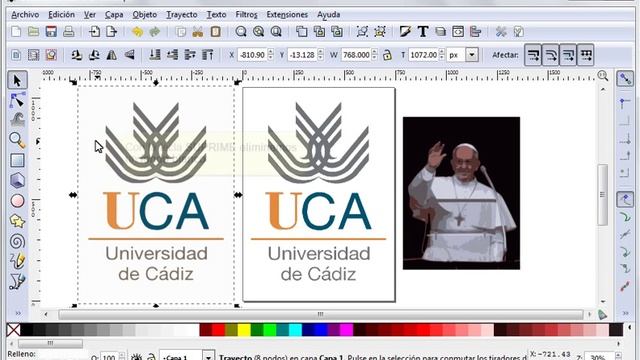Click the X position stepper arrows
Screen dimensions: 640x360
(x=270, y=55)
